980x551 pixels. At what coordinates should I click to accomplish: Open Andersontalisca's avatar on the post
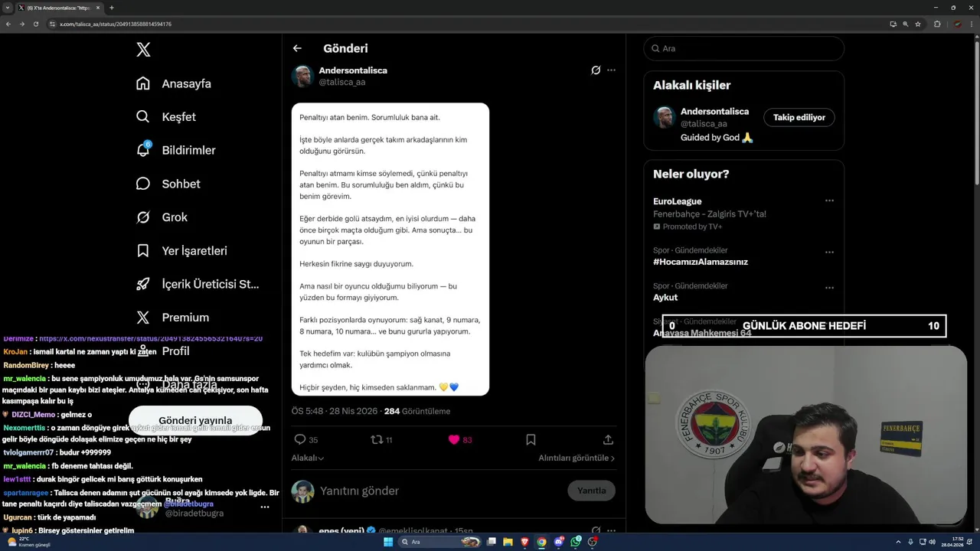pyautogui.click(x=302, y=76)
